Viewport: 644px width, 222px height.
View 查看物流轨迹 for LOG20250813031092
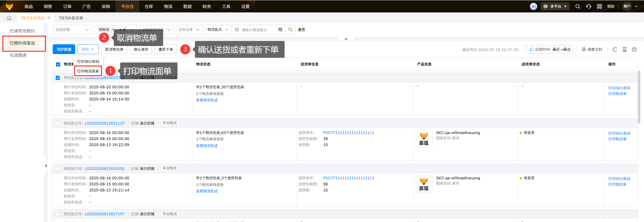tap(207, 191)
